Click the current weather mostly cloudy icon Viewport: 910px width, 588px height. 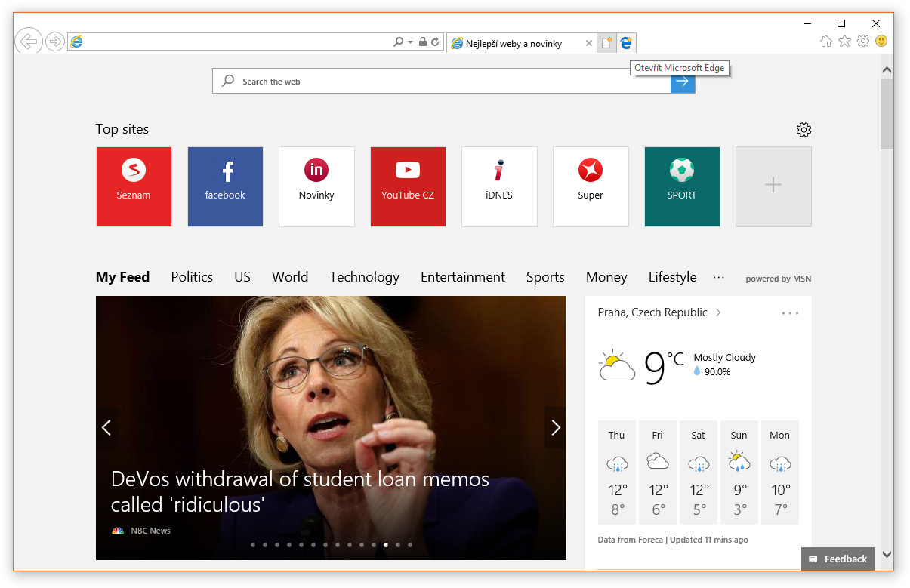616,366
